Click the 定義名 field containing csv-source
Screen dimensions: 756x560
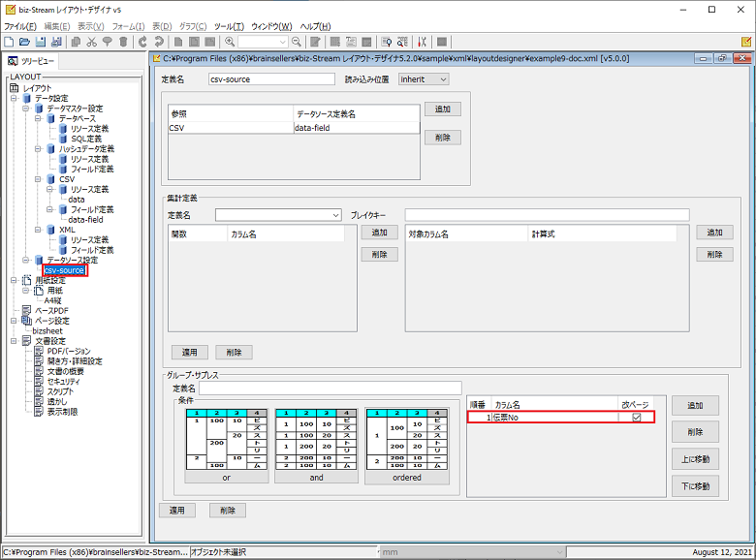point(272,79)
